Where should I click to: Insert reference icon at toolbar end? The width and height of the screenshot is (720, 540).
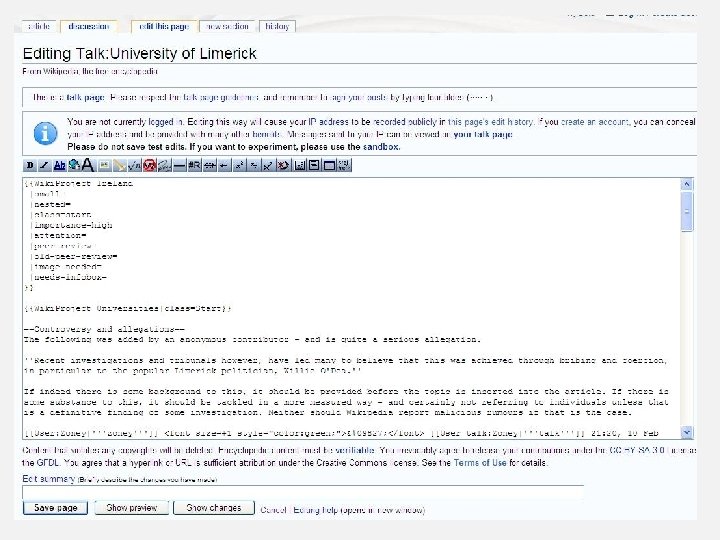pyautogui.click(x=344, y=165)
